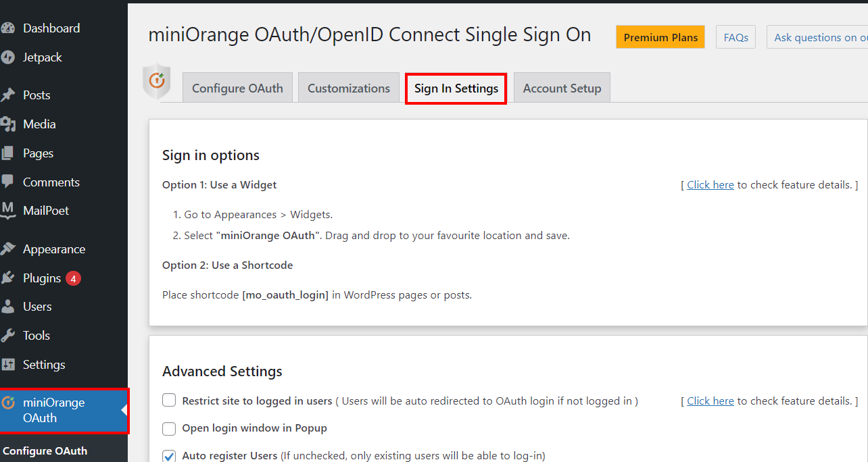Click the Plugins plug icon
This screenshot has height=462, width=868.
coord(7,278)
